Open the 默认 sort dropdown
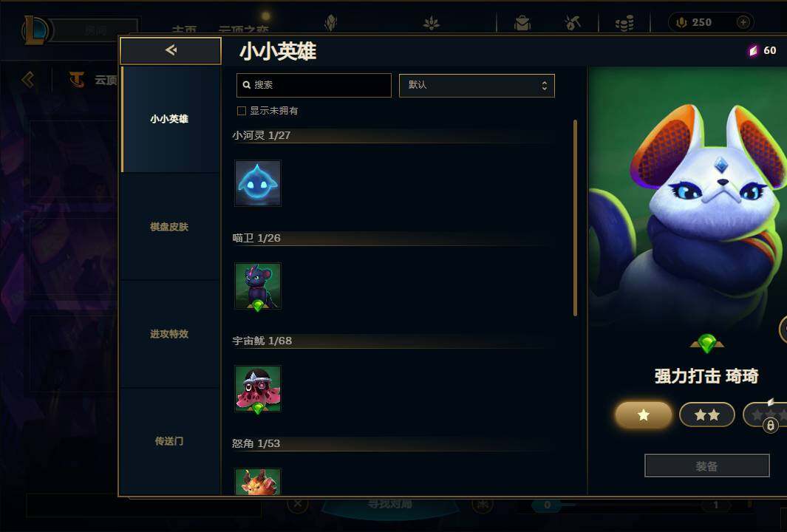787x532 pixels. tap(477, 85)
